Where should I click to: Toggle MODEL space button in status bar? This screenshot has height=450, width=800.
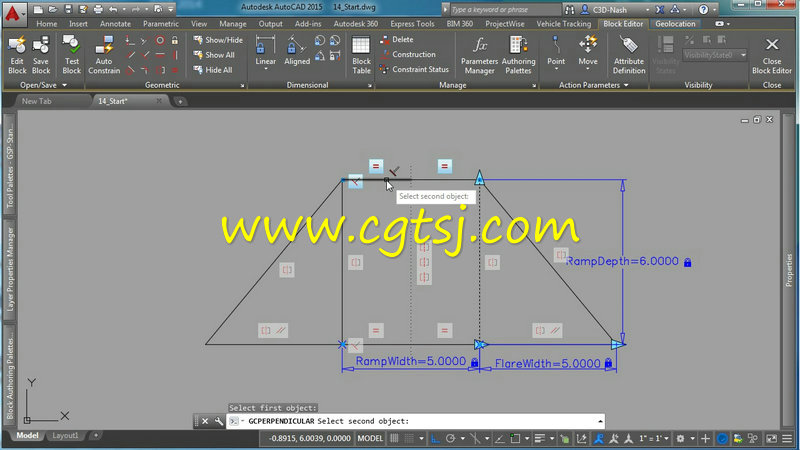[x=370, y=438]
